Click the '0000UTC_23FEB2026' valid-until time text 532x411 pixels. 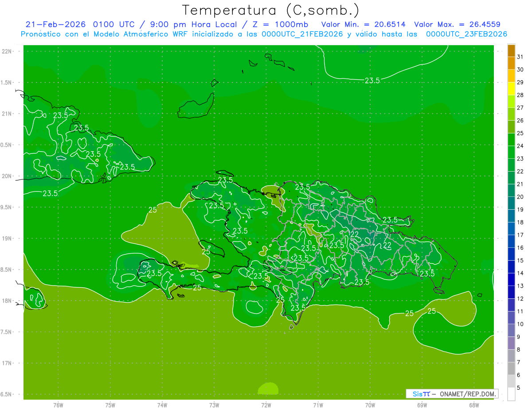[x=467, y=34]
